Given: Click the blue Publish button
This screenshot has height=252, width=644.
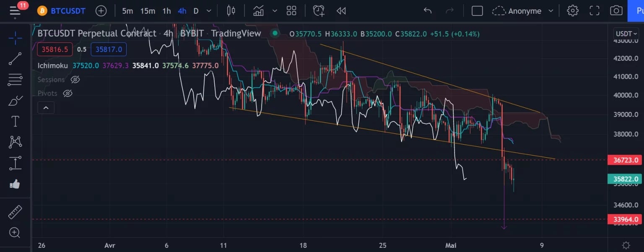Looking at the screenshot, I should (x=636, y=11).
